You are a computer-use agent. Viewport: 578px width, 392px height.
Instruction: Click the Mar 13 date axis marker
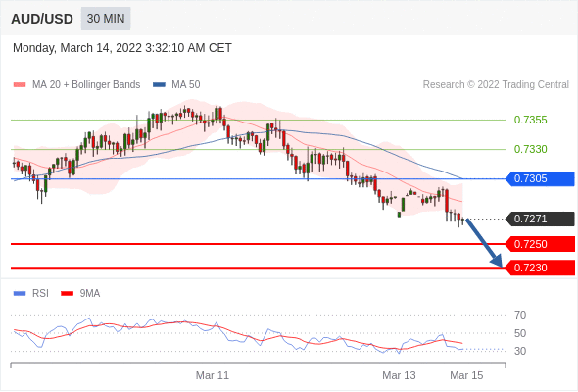point(399,375)
